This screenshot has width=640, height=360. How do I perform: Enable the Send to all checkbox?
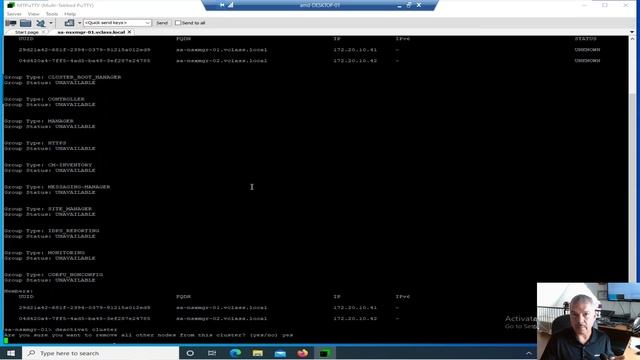(x=178, y=23)
